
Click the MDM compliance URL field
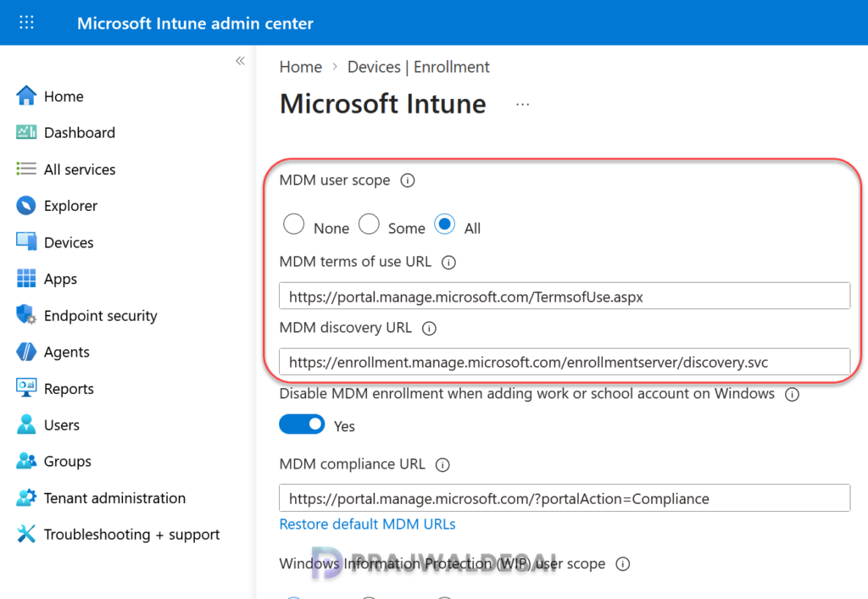[x=565, y=498]
